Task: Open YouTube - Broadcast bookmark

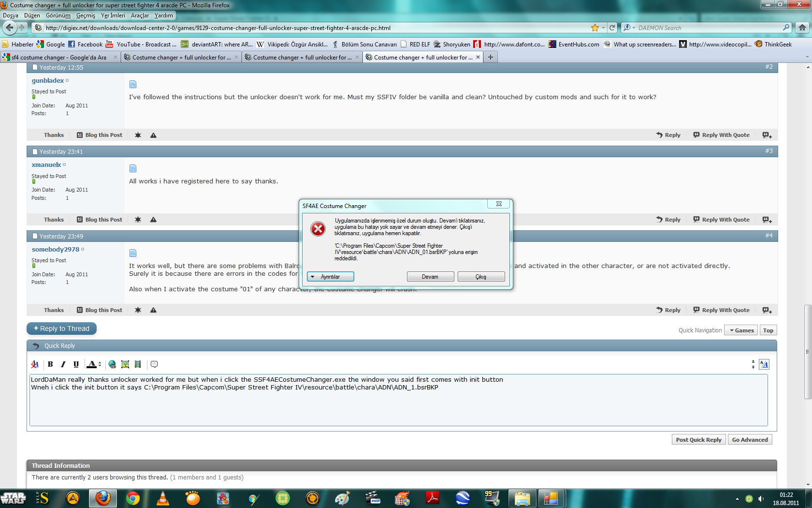Action: click(141, 44)
